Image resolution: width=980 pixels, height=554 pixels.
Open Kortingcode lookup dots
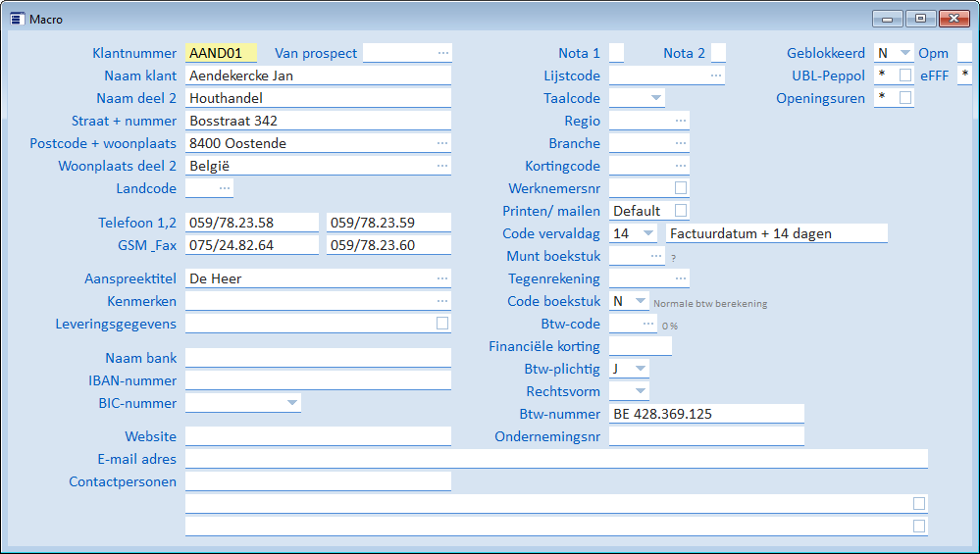681,166
